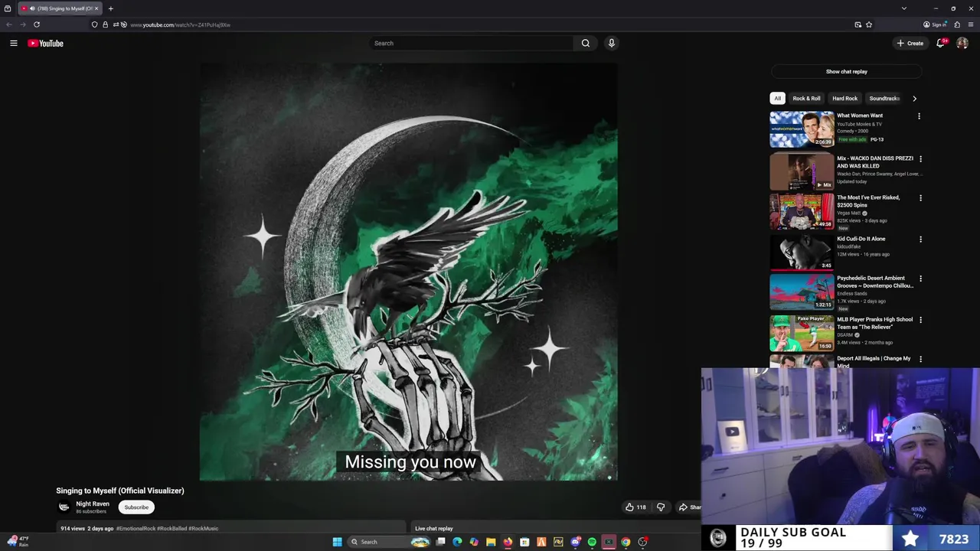This screenshot has width=980, height=551.
Task: Click the #RockMusic hashtag
Action: 204,528
